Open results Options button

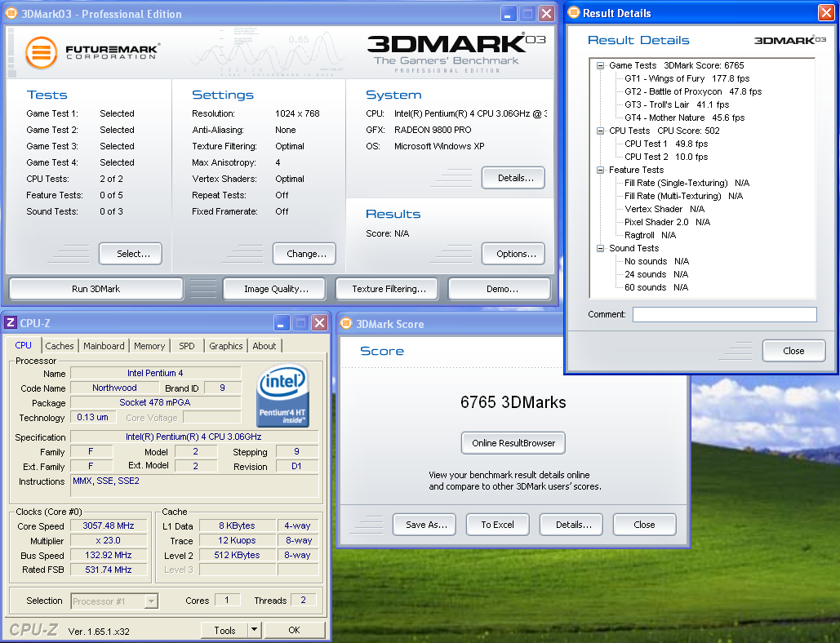coord(513,254)
